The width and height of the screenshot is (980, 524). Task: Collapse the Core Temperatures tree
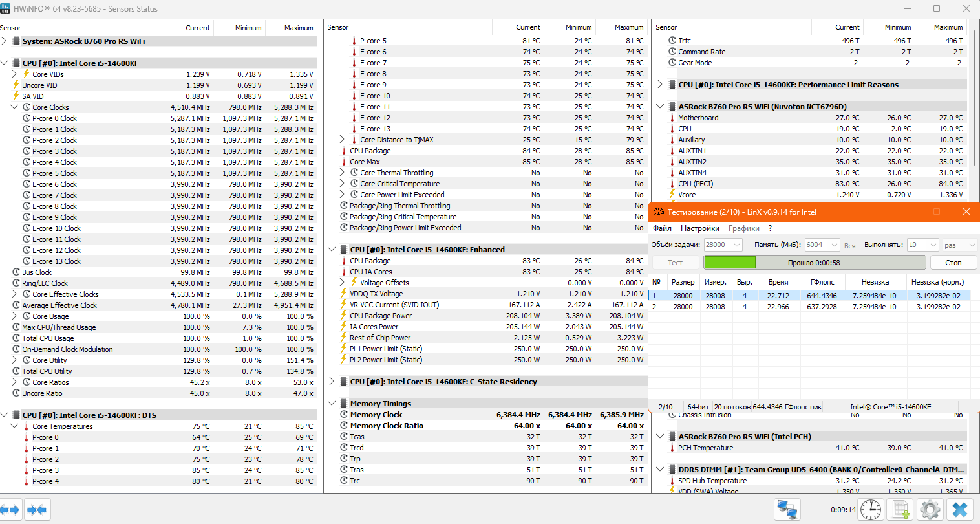(x=14, y=426)
